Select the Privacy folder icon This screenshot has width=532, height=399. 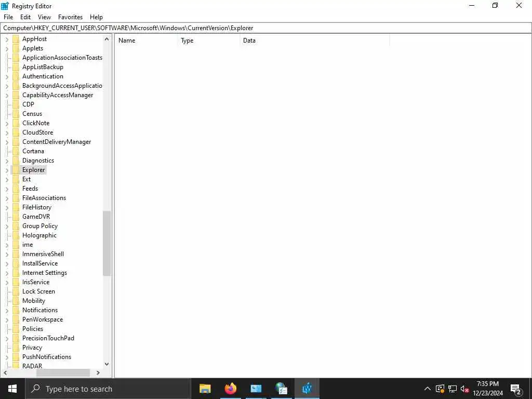pyautogui.click(x=16, y=348)
